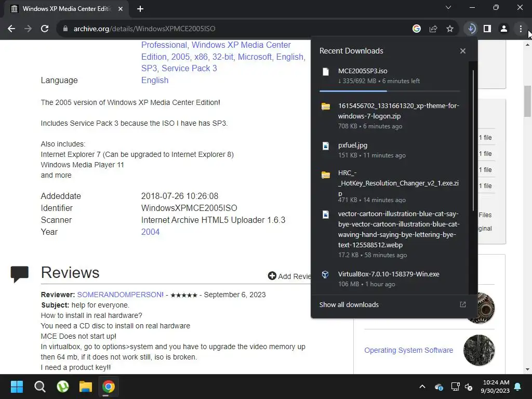Open Operating System Software collection thumbnail
Image resolution: width=532 pixels, height=399 pixels.
point(478,350)
